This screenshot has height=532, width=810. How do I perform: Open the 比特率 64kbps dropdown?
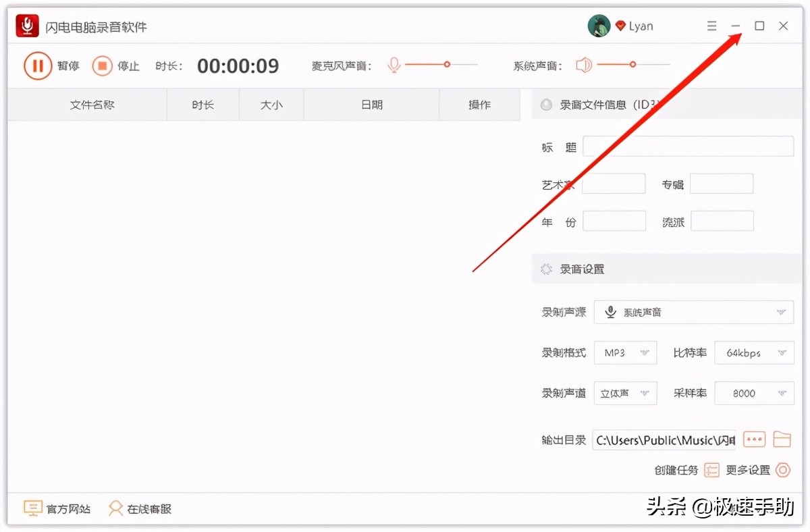754,352
